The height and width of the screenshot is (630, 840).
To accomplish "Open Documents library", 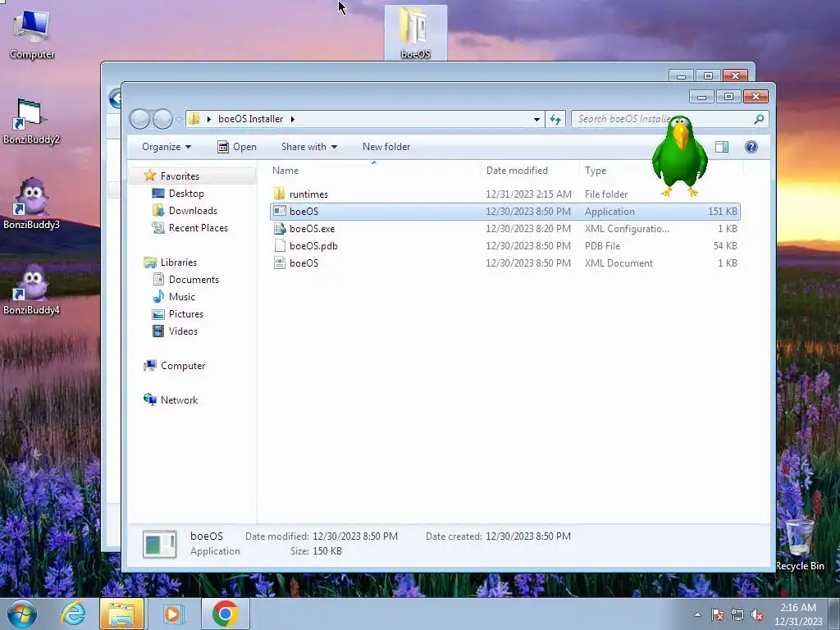I will (194, 279).
